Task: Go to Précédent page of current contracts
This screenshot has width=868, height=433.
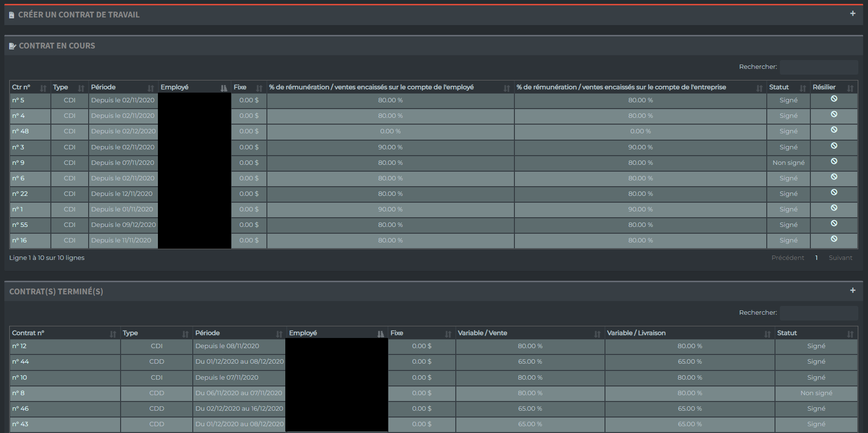Action: [x=788, y=257]
